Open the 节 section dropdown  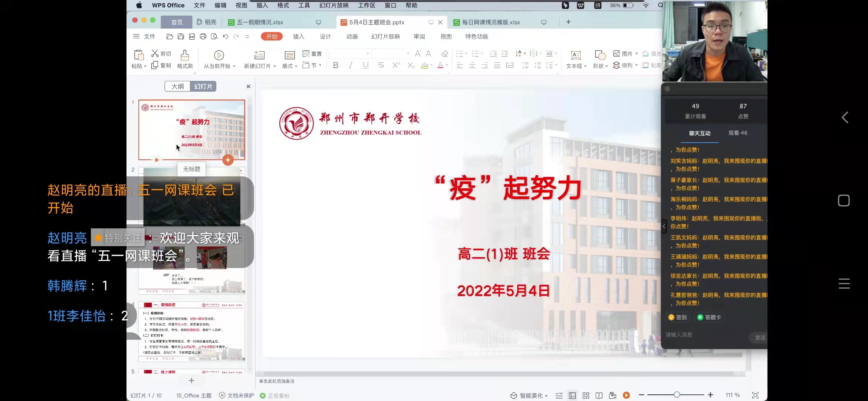coord(312,65)
